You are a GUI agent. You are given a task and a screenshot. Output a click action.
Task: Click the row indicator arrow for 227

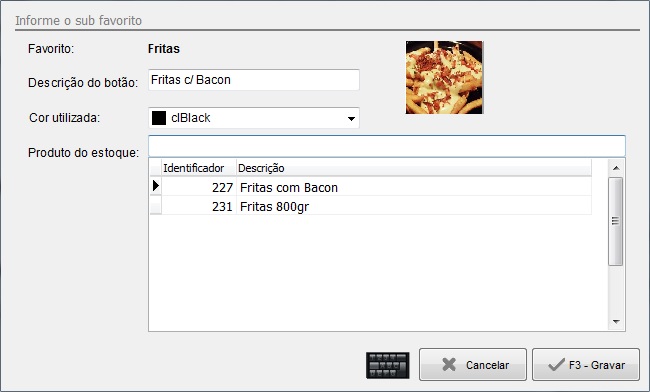(156, 186)
